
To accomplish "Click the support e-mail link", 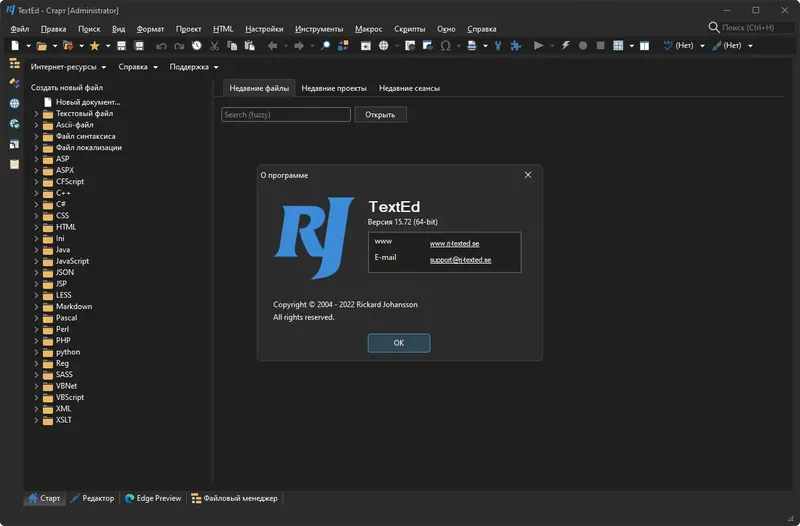I will pyautogui.click(x=460, y=260).
